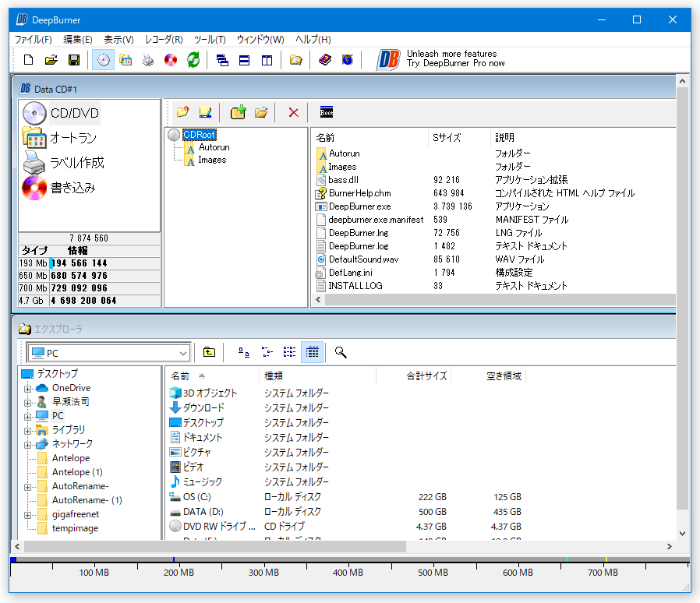This screenshot has height=603, width=700.
Task: Click the Try DeepBurner Pro banner
Action: [x=441, y=59]
